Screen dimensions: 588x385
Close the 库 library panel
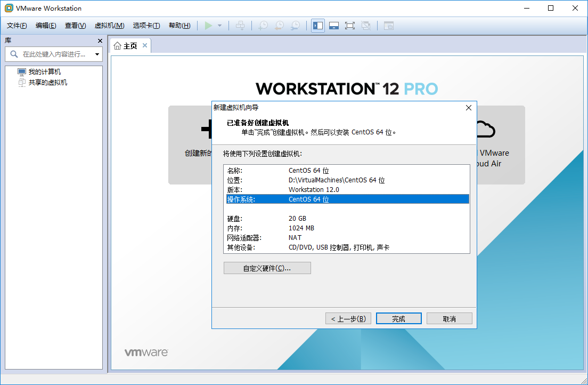click(100, 41)
